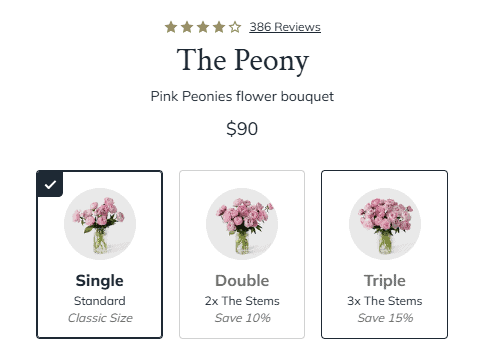Click the selected checkmark on Single card

[x=50, y=184]
